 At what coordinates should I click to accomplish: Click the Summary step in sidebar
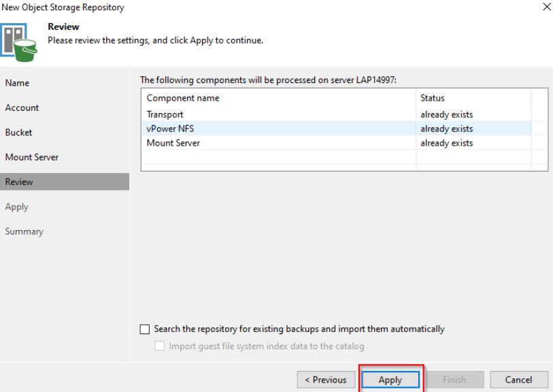point(24,231)
